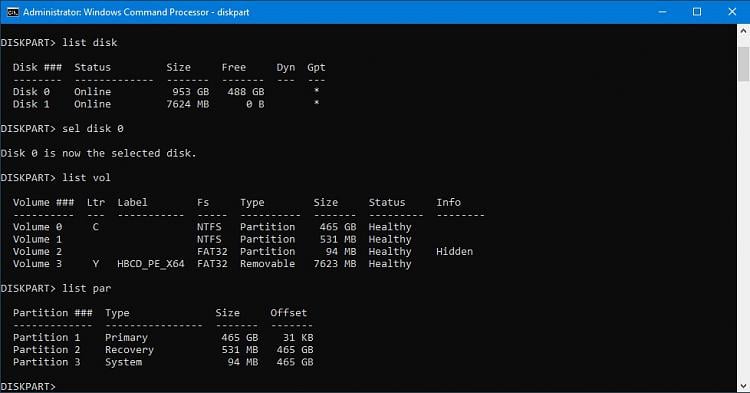Click the 'Primary' partition type
The height and width of the screenshot is (393, 750).
(126, 338)
